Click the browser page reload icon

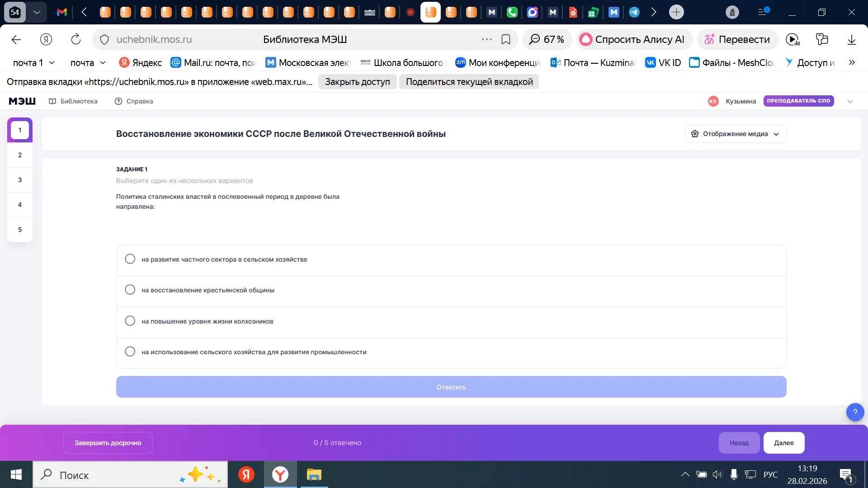click(76, 39)
